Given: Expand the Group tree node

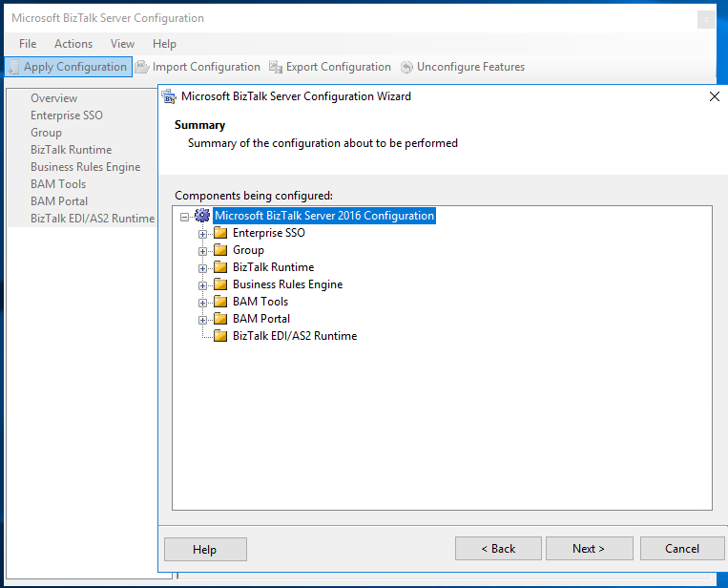Looking at the screenshot, I should click(202, 251).
